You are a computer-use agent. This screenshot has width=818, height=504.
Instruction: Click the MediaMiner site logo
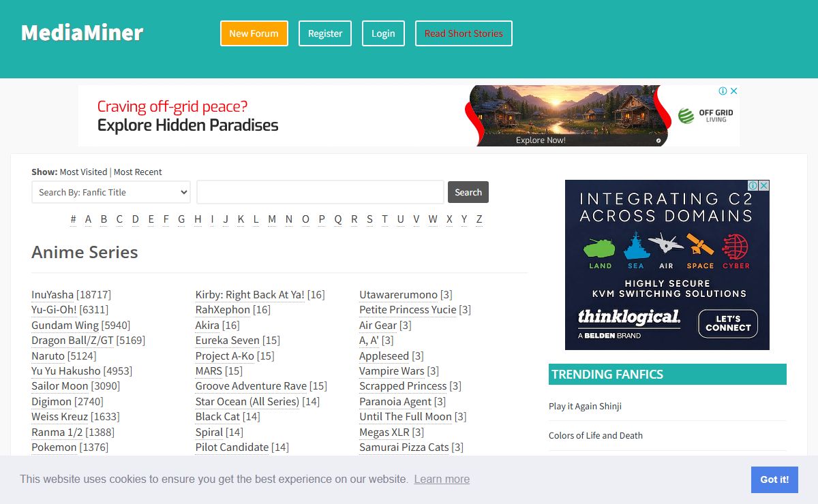coord(82,32)
